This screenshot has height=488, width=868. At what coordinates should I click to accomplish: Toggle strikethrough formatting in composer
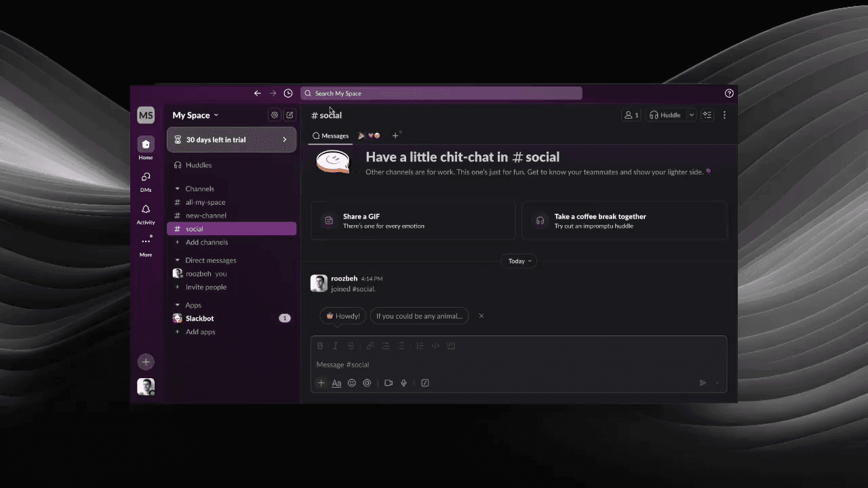click(x=351, y=346)
